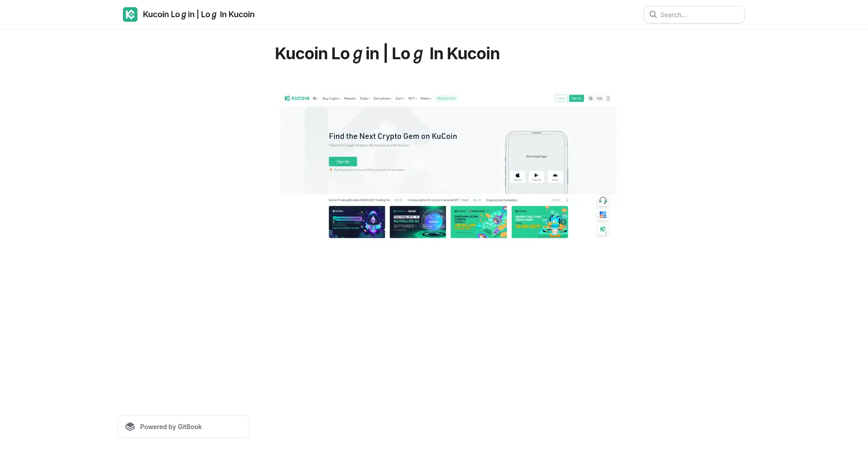Open the Dogechain Listing Carnival banner
868x449 pixels.
[x=479, y=222]
